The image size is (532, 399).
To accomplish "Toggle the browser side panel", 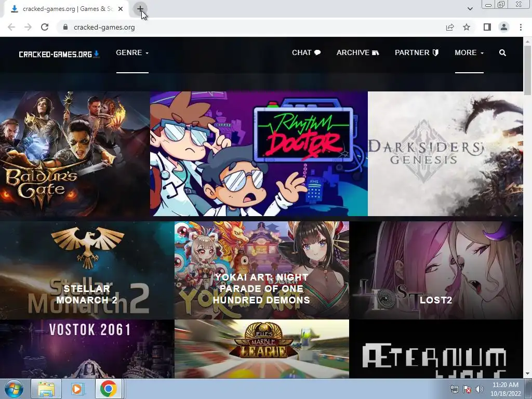I will point(487,27).
